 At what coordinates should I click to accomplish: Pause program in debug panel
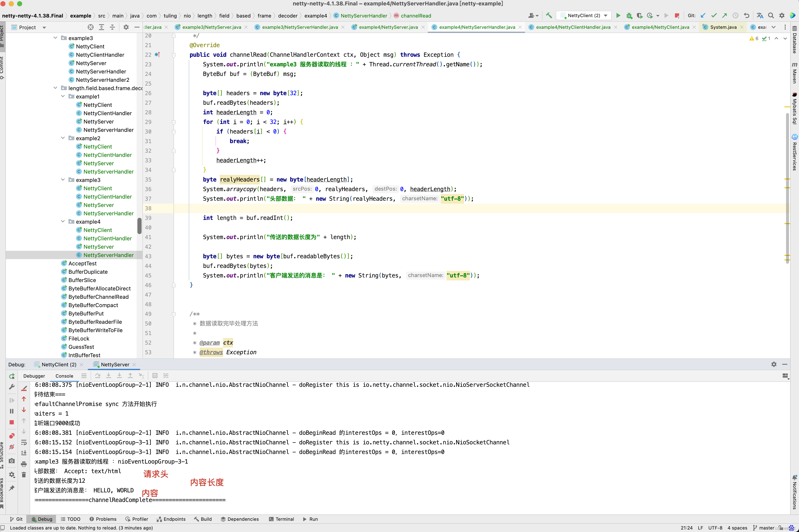coord(11,411)
